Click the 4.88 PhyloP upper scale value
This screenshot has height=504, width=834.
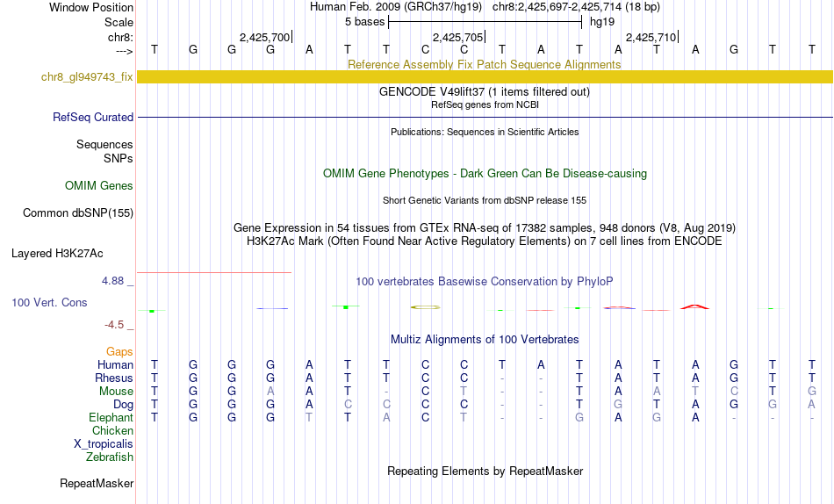pyautogui.click(x=112, y=281)
